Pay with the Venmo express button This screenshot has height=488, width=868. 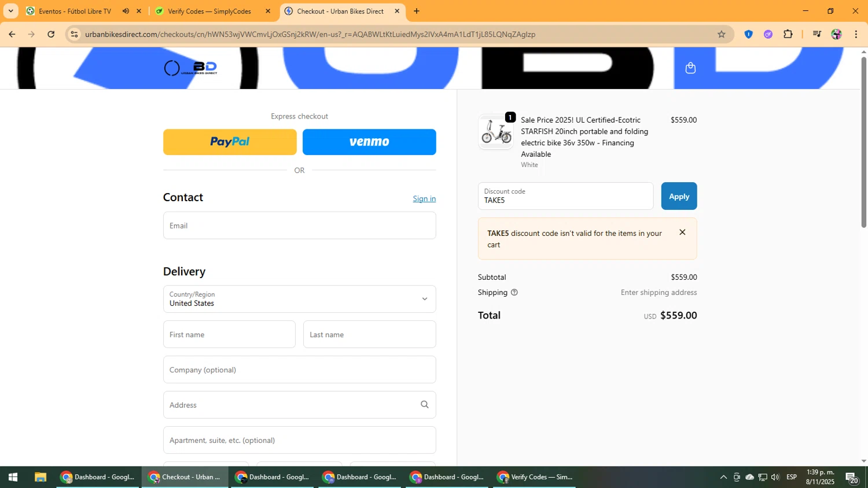[369, 142]
